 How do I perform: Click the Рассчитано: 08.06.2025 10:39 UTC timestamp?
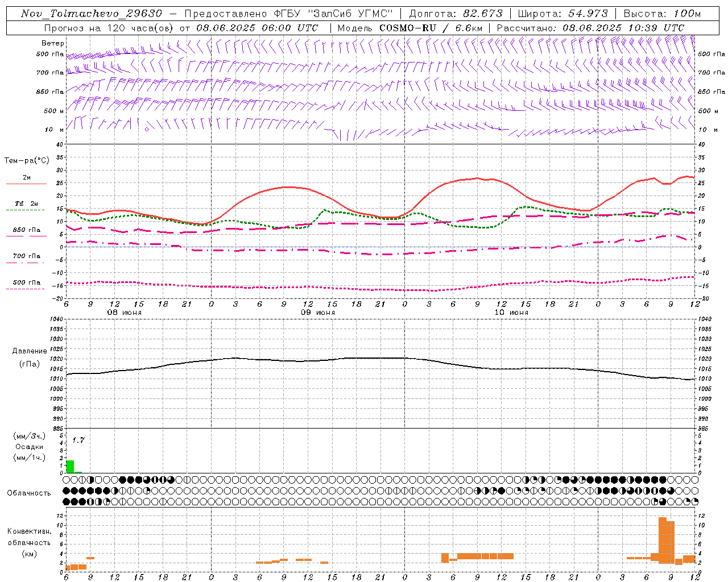coord(590,28)
